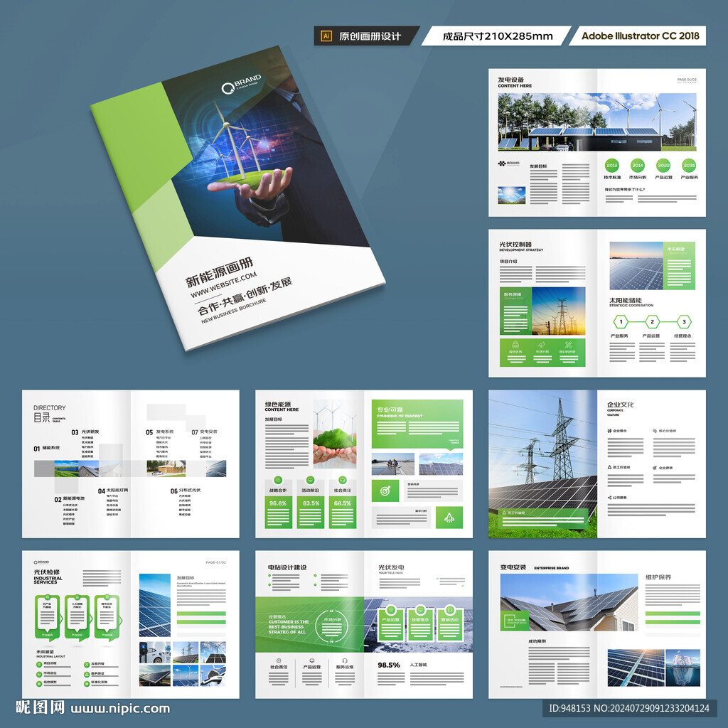Click the 目录 directory heading
Viewport: 728px width, 728px height.
point(41,417)
